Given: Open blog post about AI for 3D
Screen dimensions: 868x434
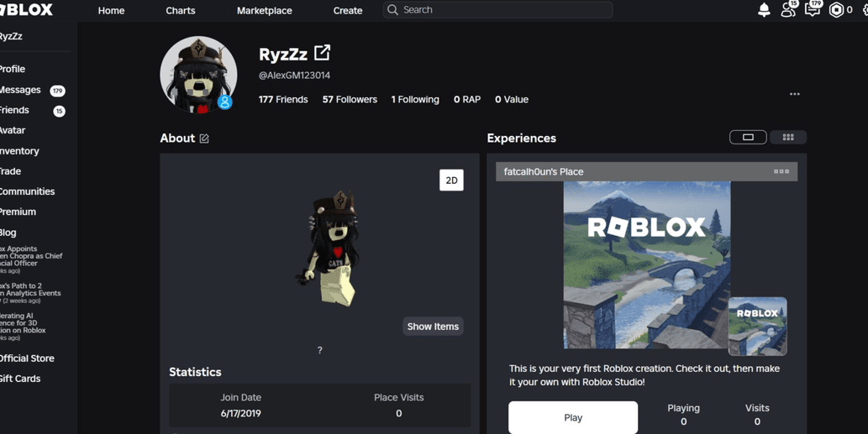Looking at the screenshot, I should (23, 327).
